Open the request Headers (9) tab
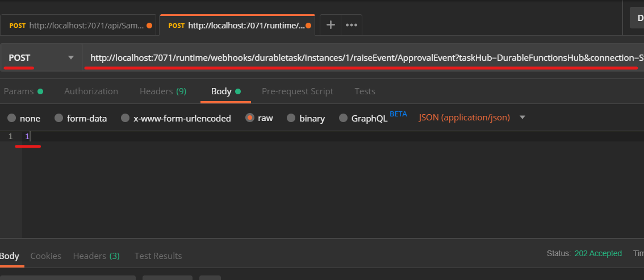The width and height of the screenshot is (644, 280). tap(163, 91)
